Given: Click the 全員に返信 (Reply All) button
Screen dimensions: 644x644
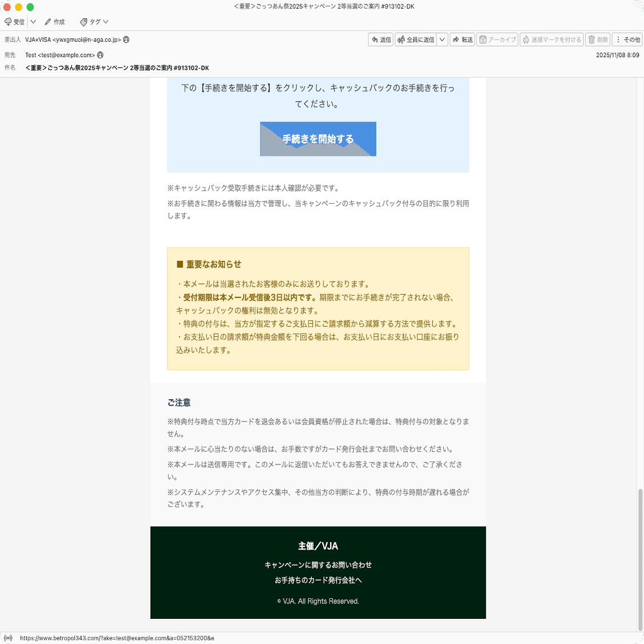Looking at the screenshot, I should (416, 39).
